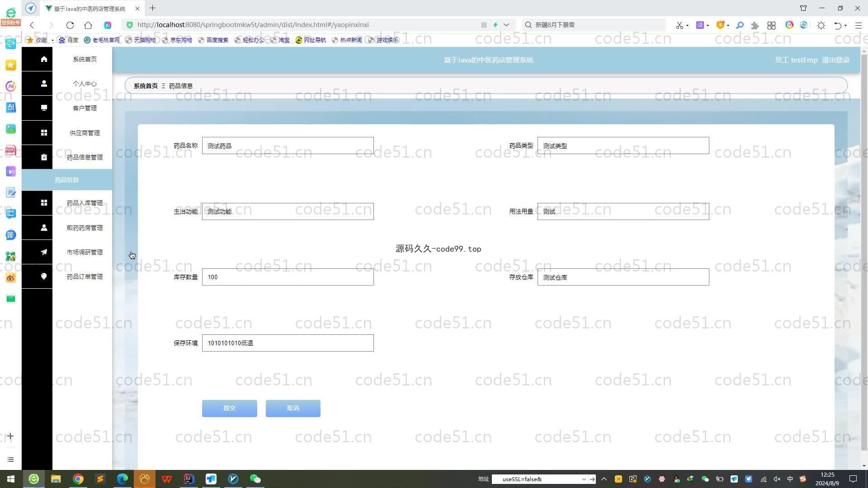Viewport: 868px width, 488px height.
Task: Click the clipboard icon beside 药品信息管理
Action: click(44, 157)
